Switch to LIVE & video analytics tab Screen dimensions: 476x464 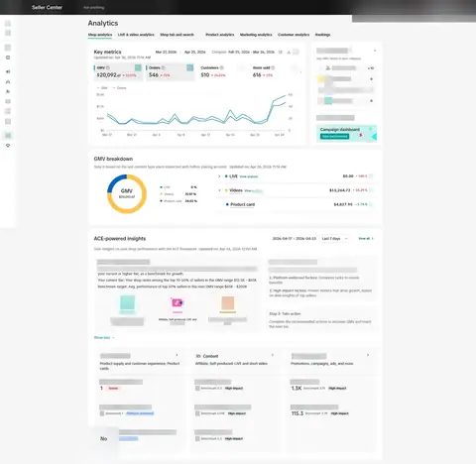tap(136, 35)
